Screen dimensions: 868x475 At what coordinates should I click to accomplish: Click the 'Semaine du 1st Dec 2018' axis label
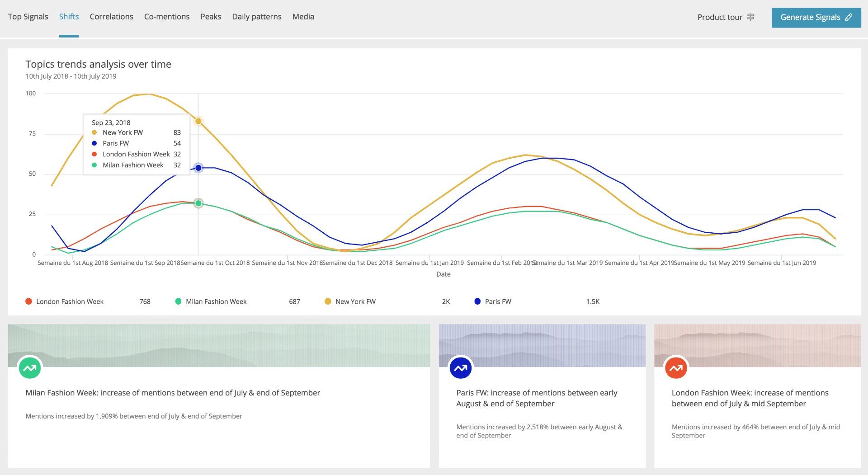(x=358, y=263)
